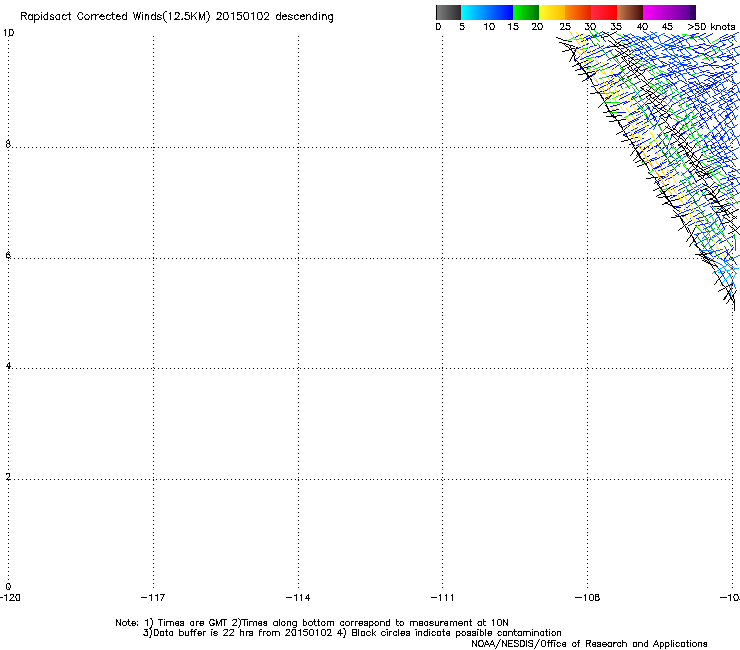Viewport: 740px width, 650px height.
Task: Click longitude axis label '-120'
Action: [10, 598]
